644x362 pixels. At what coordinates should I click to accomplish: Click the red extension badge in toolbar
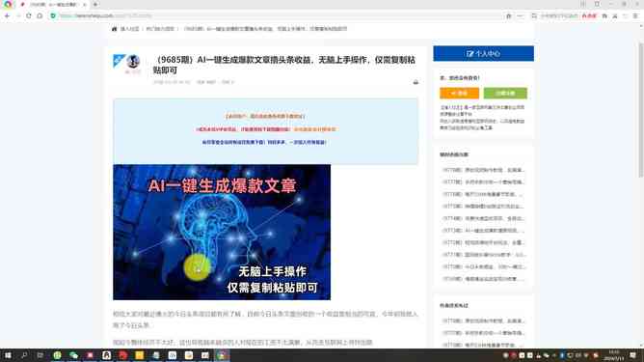(x=589, y=15)
